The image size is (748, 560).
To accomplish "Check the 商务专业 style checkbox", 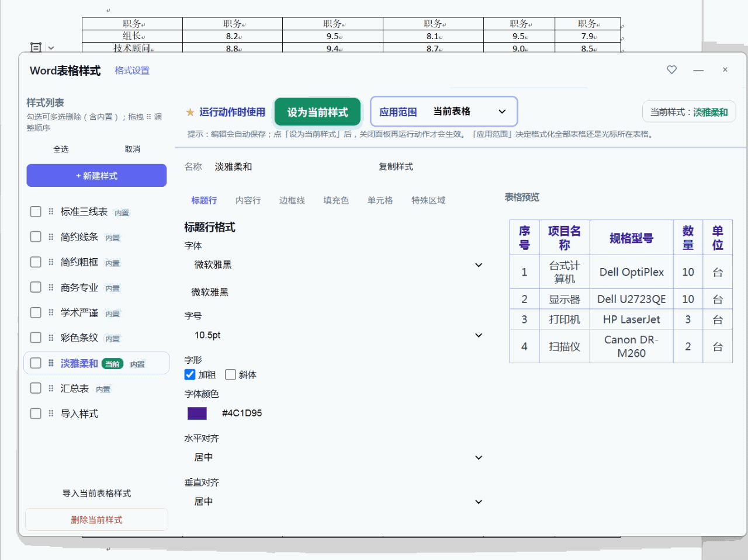I will point(36,287).
